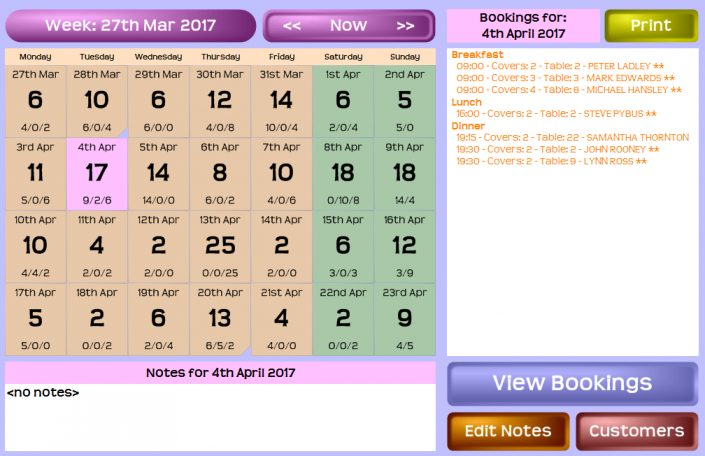This screenshot has width=705, height=456.
Task: Select Saturday 1st Apr cell
Action: (343, 101)
